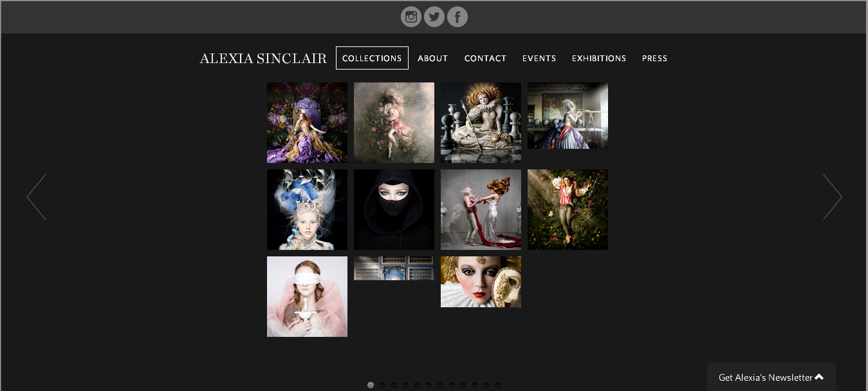Jump to the second pagination dot
The width and height of the screenshot is (868, 391).
tap(382, 385)
